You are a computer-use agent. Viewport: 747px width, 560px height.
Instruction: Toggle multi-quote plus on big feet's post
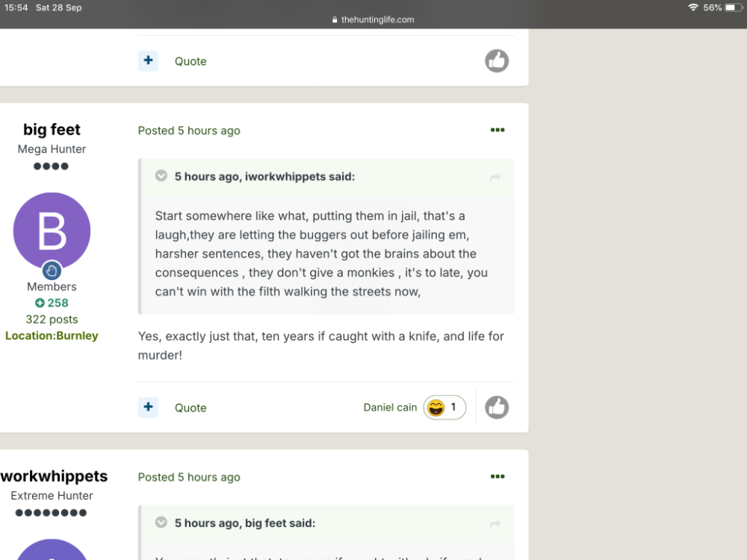tap(148, 407)
